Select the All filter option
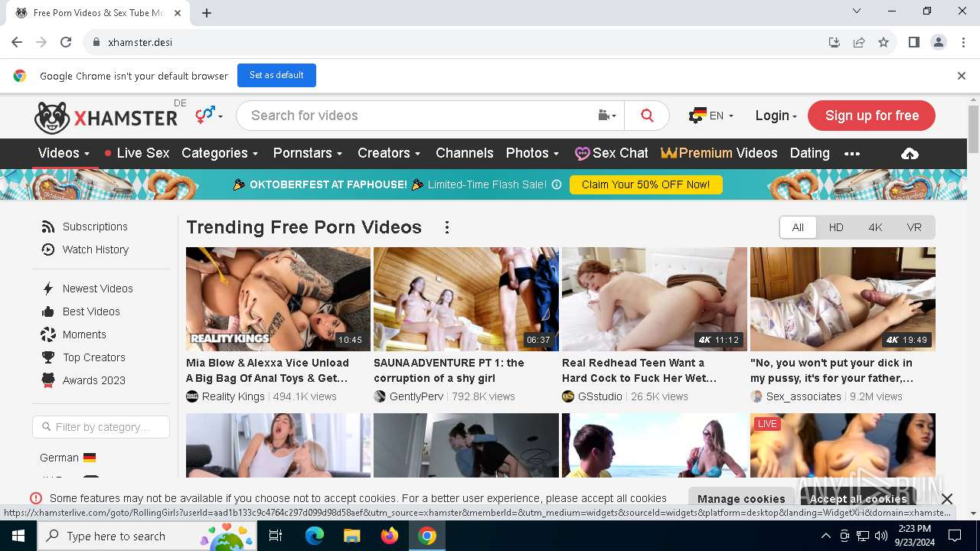 [x=798, y=227]
